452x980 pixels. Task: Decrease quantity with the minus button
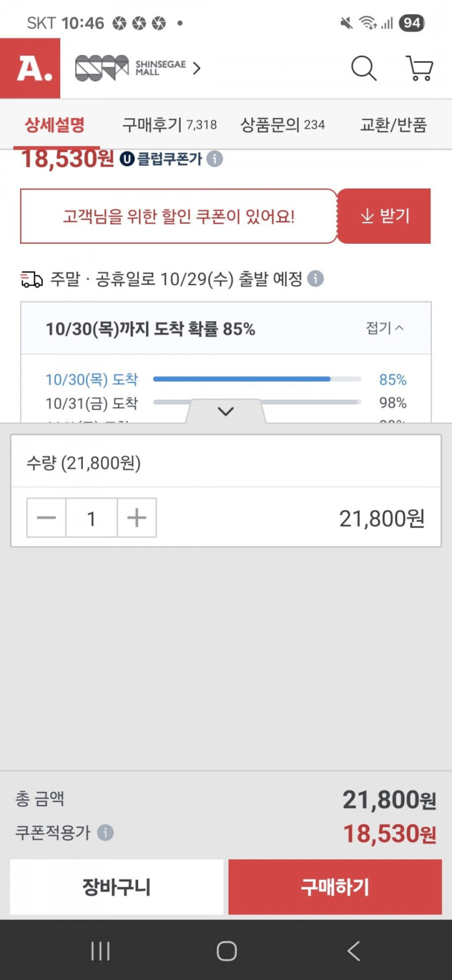(x=47, y=518)
